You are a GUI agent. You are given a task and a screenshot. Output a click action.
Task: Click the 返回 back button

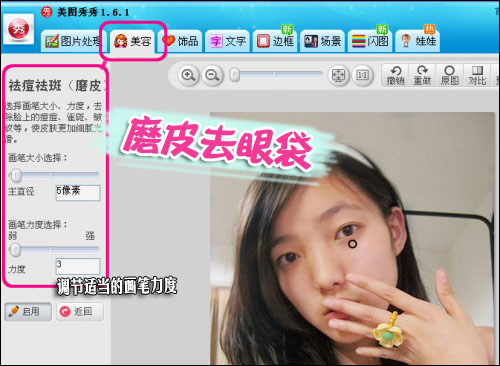80,312
